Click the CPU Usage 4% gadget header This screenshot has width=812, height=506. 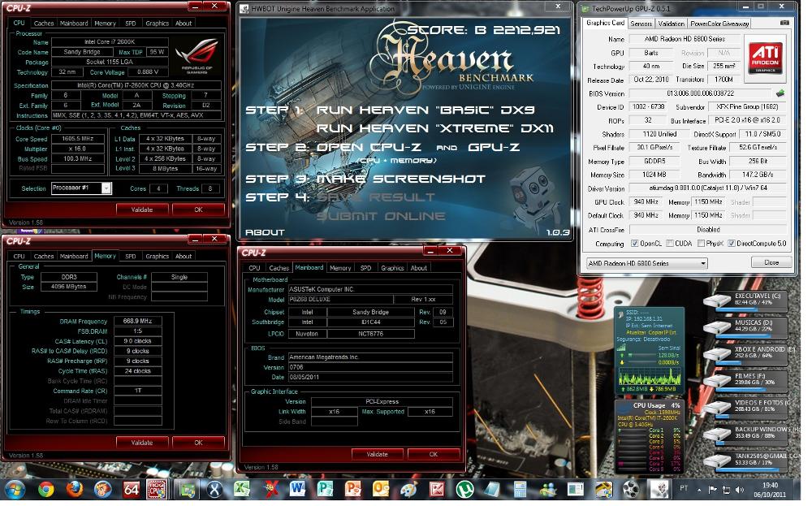coord(656,405)
